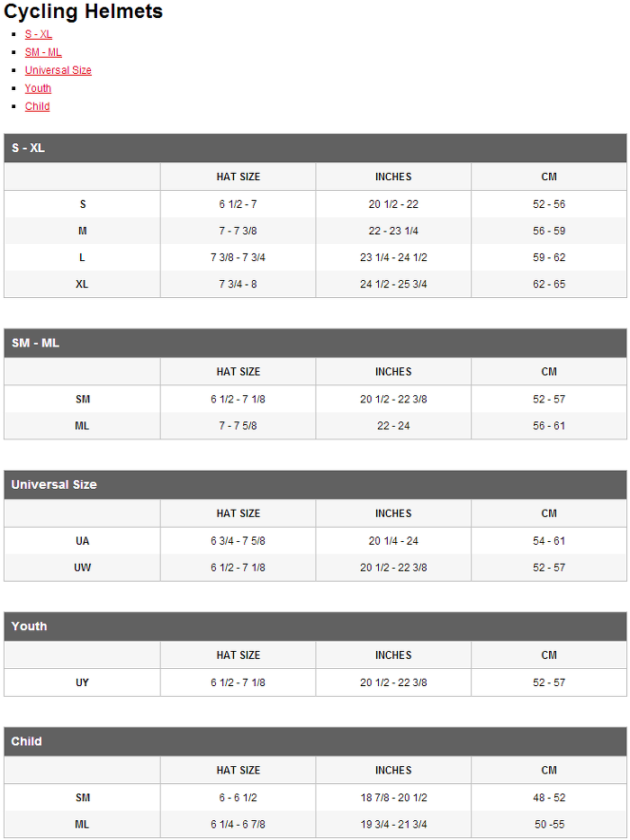Image resolution: width=630 pixels, height=840 pixels.
Task: Select the S - XL table header bar
Action: click(315, 149)
